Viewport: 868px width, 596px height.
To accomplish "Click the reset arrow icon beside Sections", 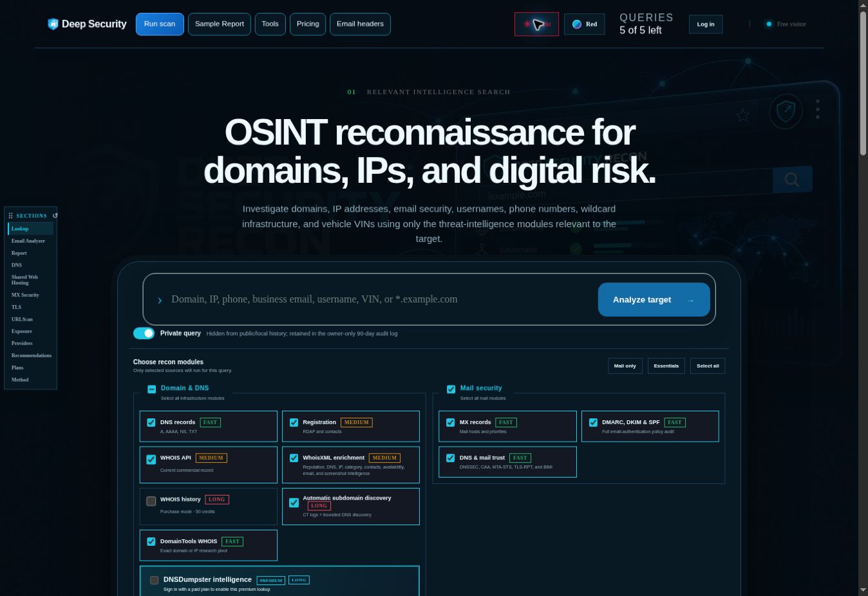I will (x=55, y=216).
